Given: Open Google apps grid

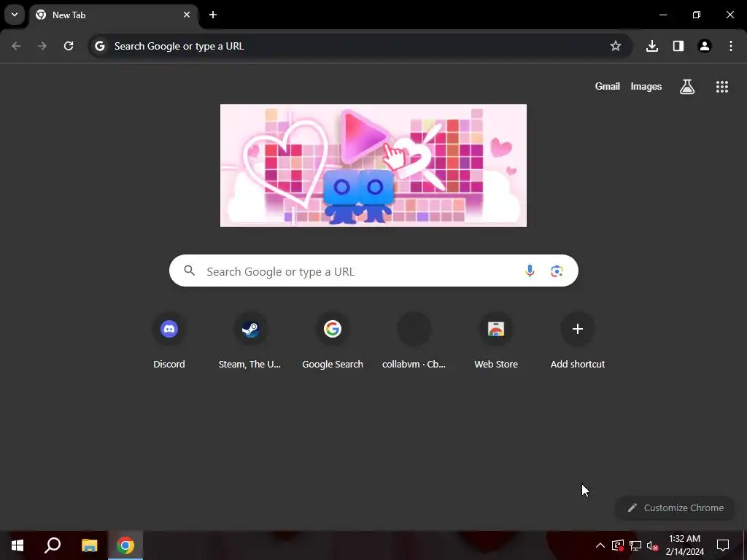Looking at the screenshot, I should coord(721,87).
